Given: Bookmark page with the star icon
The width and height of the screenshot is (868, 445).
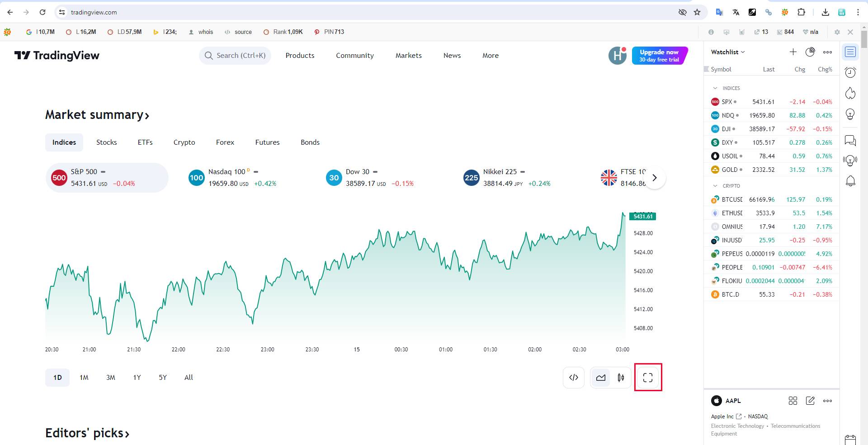Looking at the screenshot, I should click(x=697, y=12).
